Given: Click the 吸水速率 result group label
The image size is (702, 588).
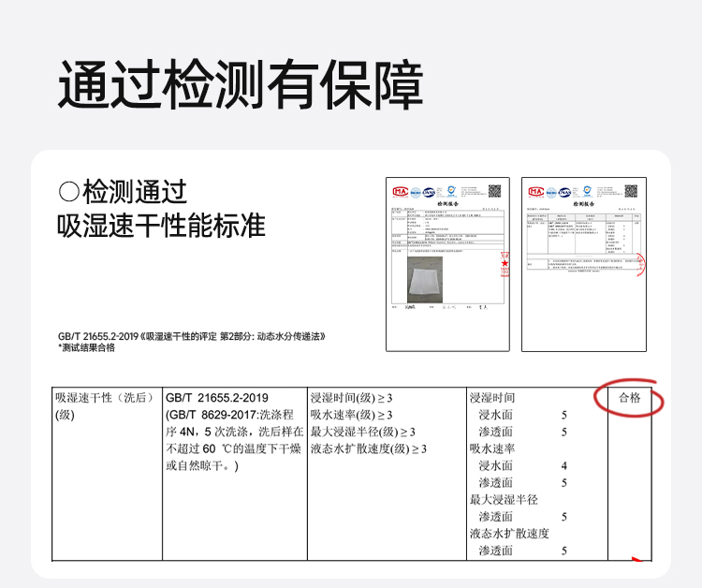Looking at the screenshot, I should [x=492, y=448].
